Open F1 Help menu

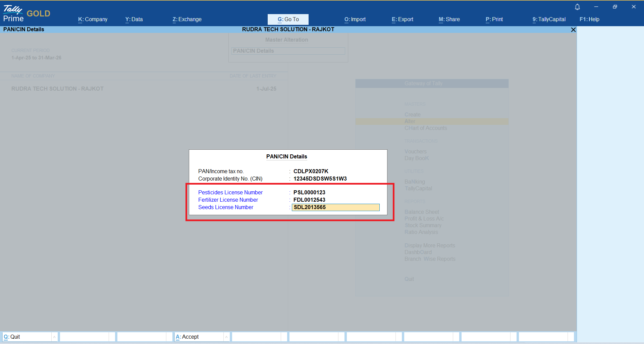click(589, 19)
